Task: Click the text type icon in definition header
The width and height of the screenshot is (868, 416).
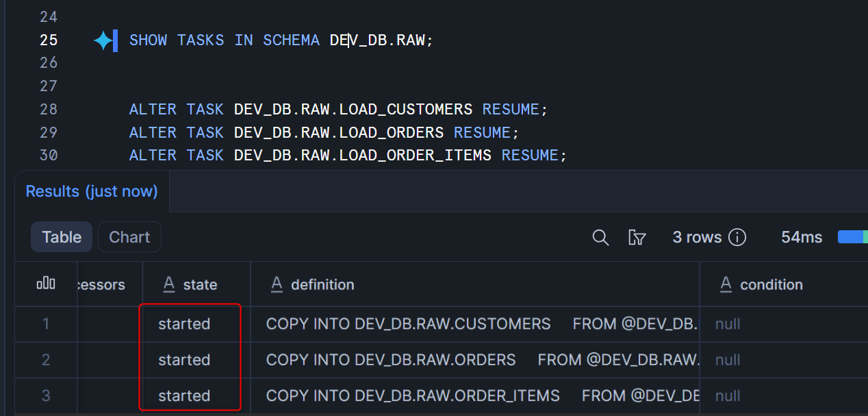Action: click(277, 284)
